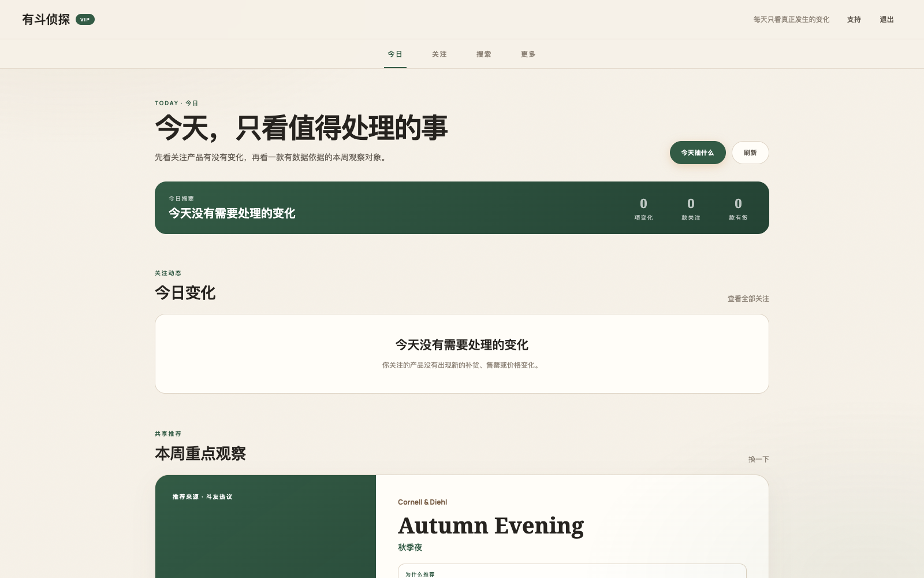This screenshot has width=924, height=578.
Task: Click 退出 to log out
Action: click(886, 20)
